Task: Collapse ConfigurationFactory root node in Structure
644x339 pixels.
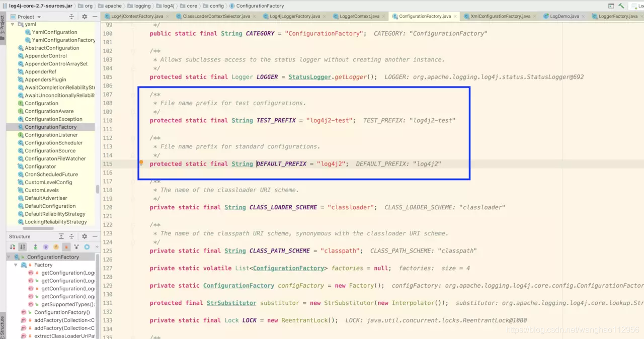Action: click(9, 257)
